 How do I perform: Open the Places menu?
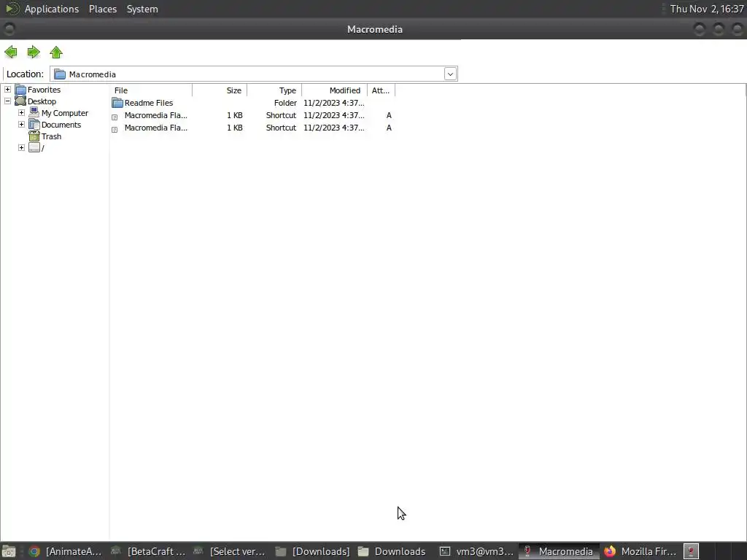coord(102,9)
